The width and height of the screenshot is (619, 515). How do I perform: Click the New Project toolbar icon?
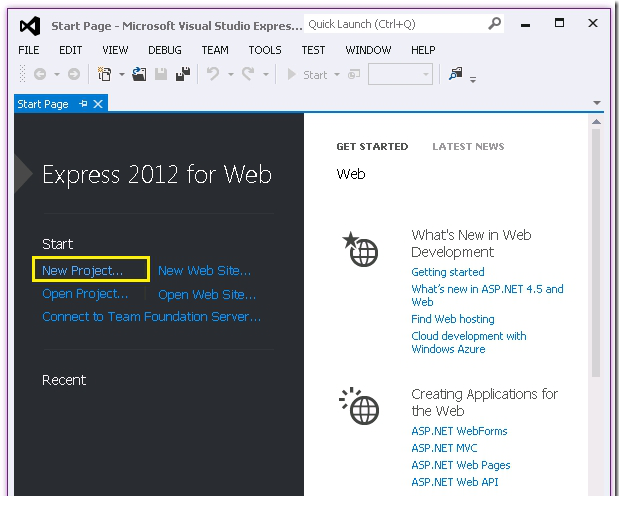click(x=105, y=74)
